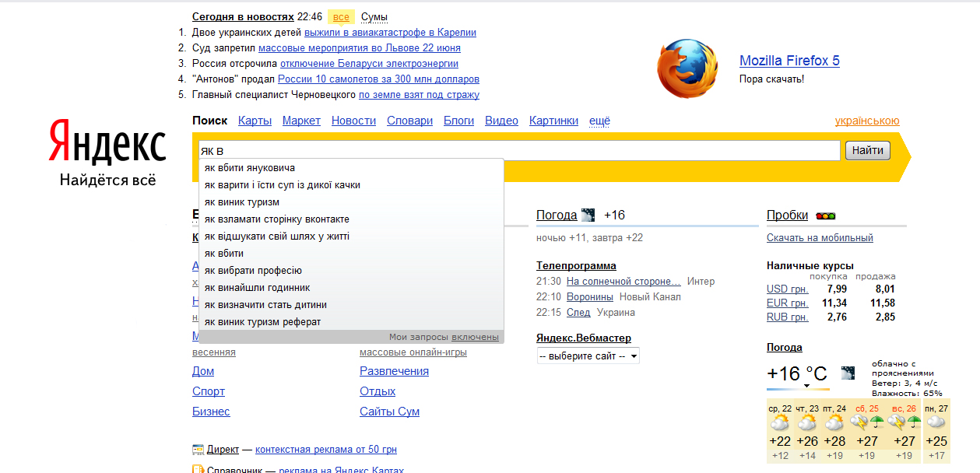Choose suggestion як виник туризм реферат

351,322
